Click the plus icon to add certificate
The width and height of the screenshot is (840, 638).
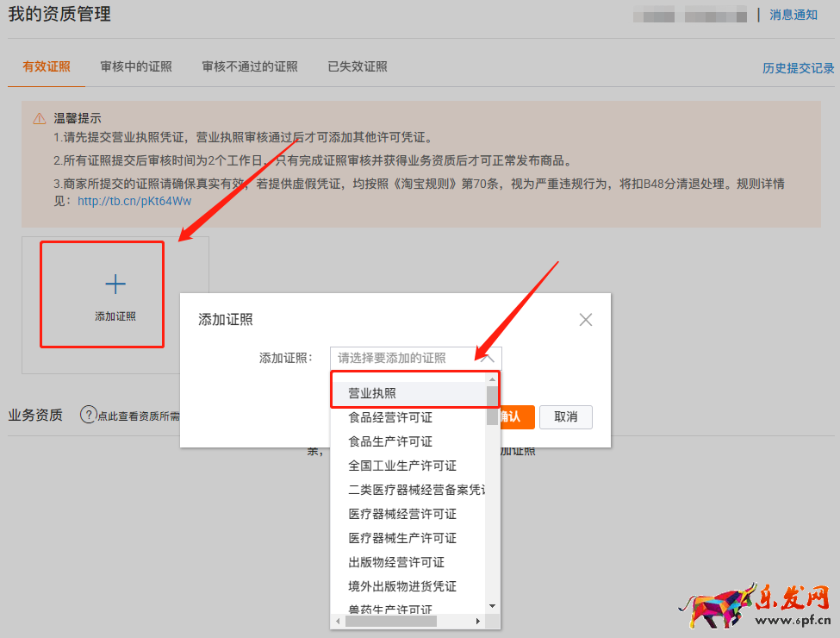click(x=115, y=285)
